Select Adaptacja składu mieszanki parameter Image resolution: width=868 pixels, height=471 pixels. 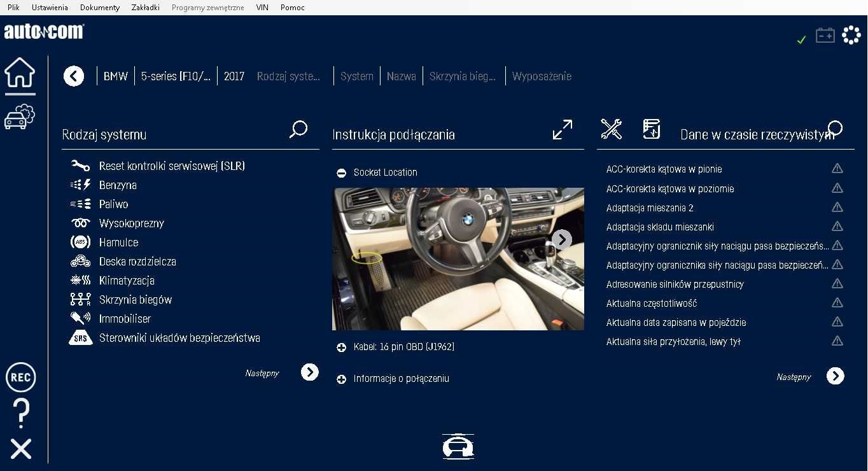(x=660, y=227)
